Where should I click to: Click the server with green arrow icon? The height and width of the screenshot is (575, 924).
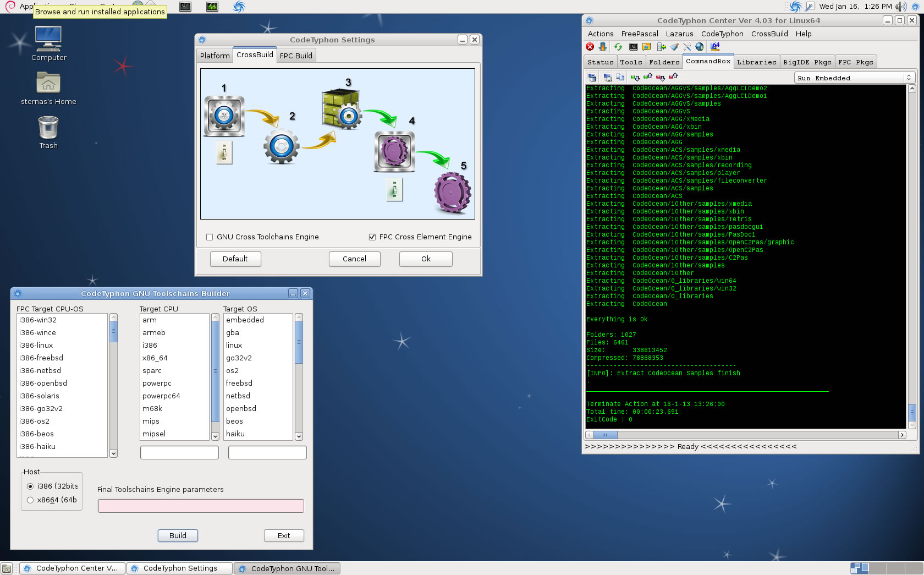click(x=662, y=47)
